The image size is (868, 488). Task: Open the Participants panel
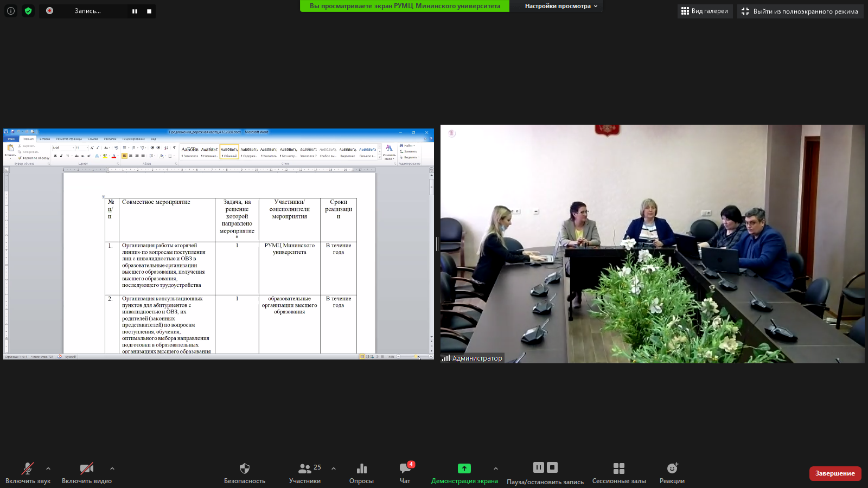pos(305,468)
